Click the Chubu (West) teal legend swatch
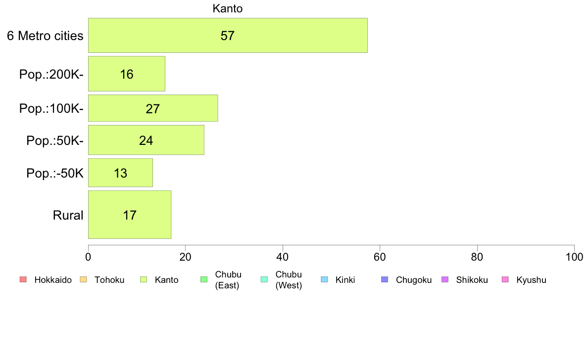Screen dimensions: 588x364 coord(264,279)
